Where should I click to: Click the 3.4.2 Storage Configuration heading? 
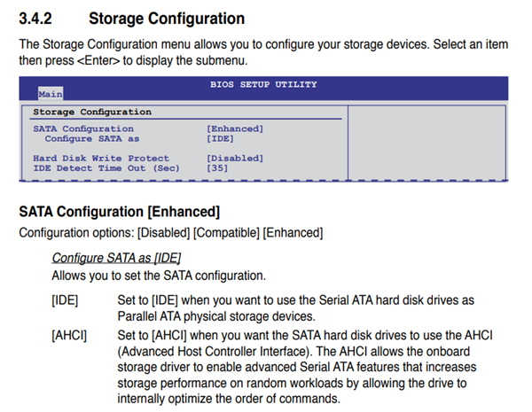pos(131,18)
